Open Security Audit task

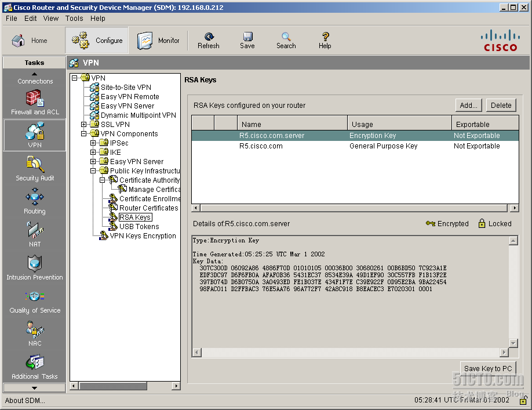tap(35, 169)
